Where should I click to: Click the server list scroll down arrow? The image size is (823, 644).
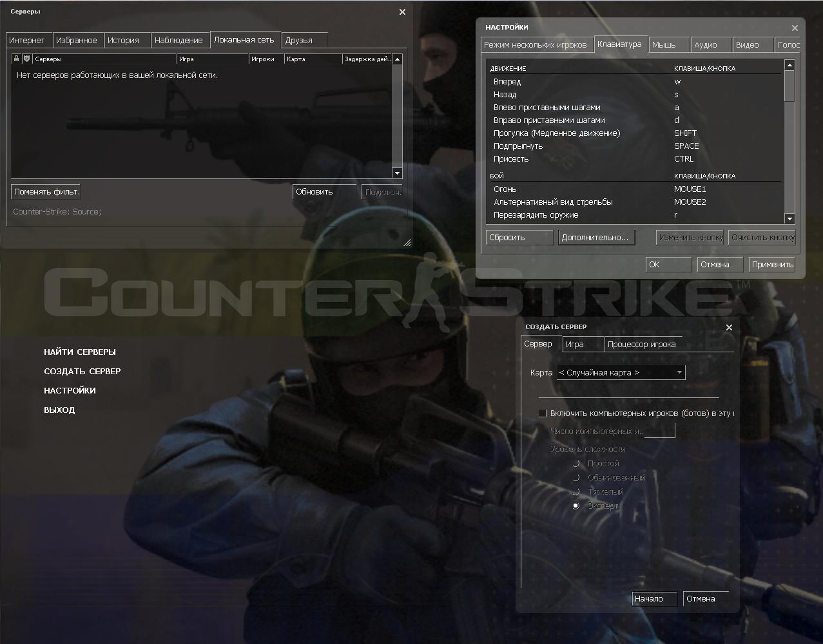coord(397,173)
